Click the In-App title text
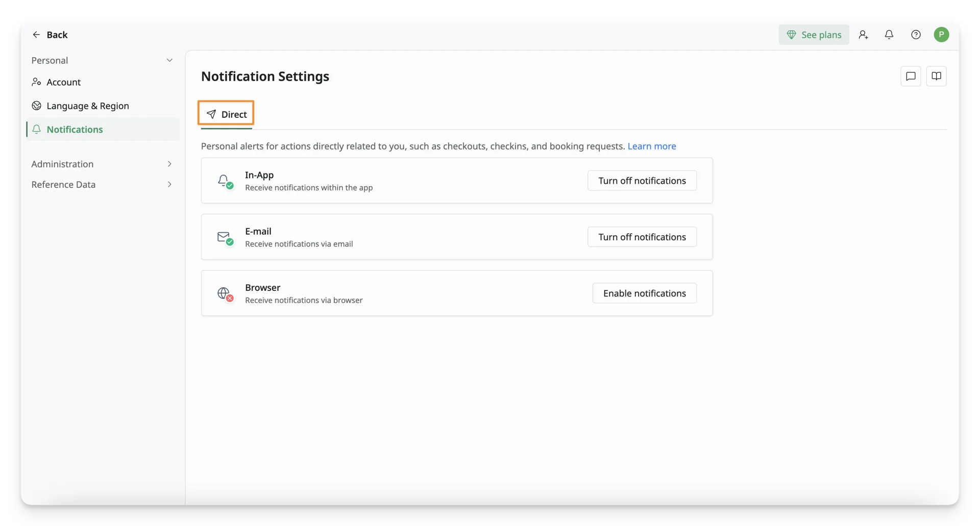The width and height of the screenshot is (980, 526). [x=259, y=175]
